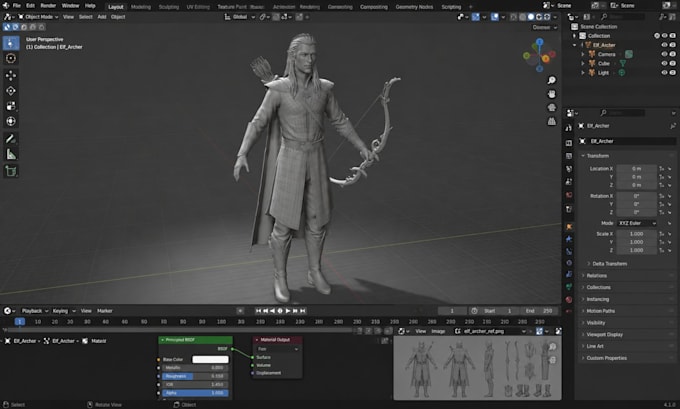This screenshot has height=409, width=680.
Task: Toggle visibility eye of Light
Action: coord(664,72)
